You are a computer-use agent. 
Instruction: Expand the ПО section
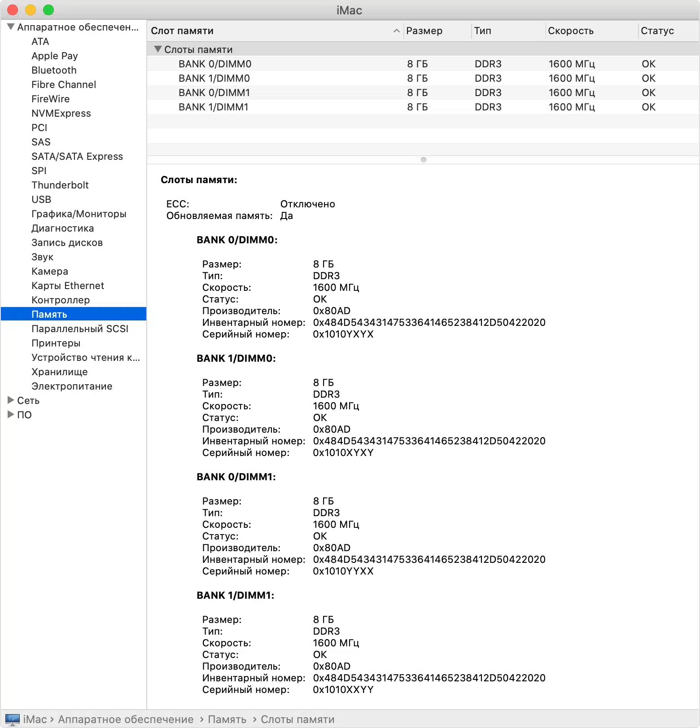coord(11,414)
